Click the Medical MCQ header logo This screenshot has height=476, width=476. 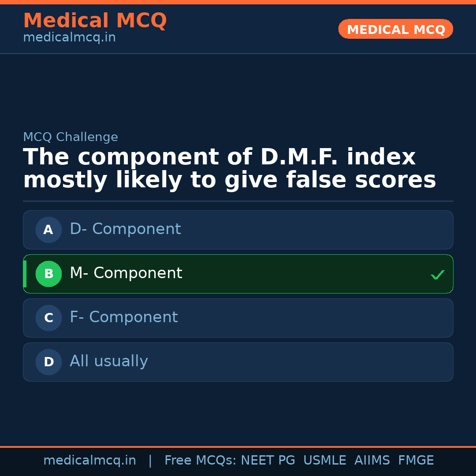(x=95, y=21)
